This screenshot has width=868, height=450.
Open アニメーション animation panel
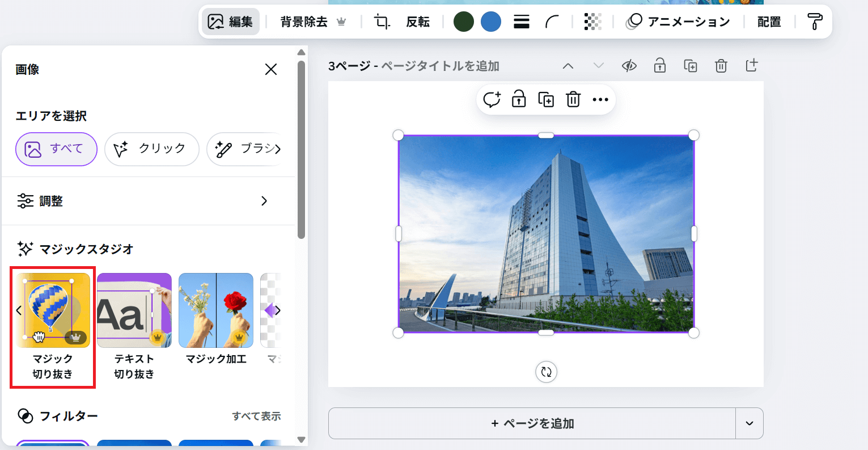click(x=678, y=22)
